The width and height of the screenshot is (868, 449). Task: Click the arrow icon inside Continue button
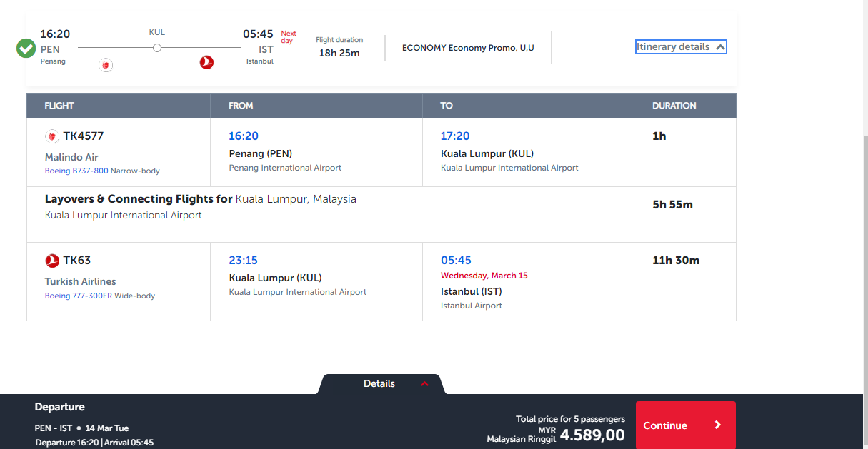click(x=718, y=425)
